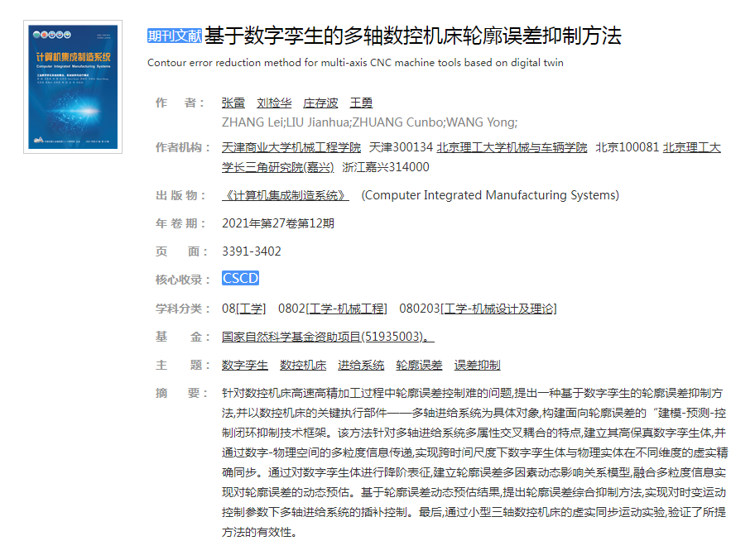Select the keyword 数控机床
Viewport: 755px width, 560px height.
click(303, 365)
